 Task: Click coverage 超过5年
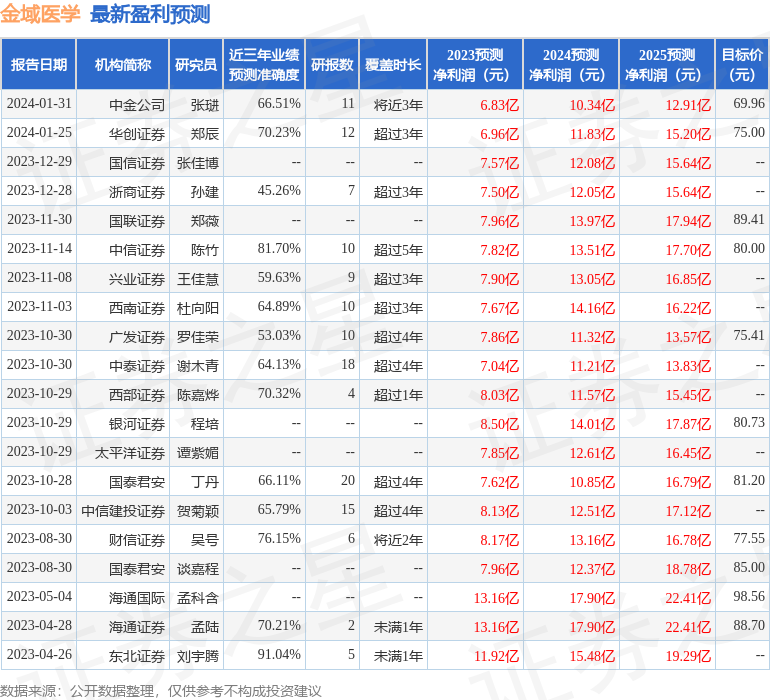click(x=398, y=250)
